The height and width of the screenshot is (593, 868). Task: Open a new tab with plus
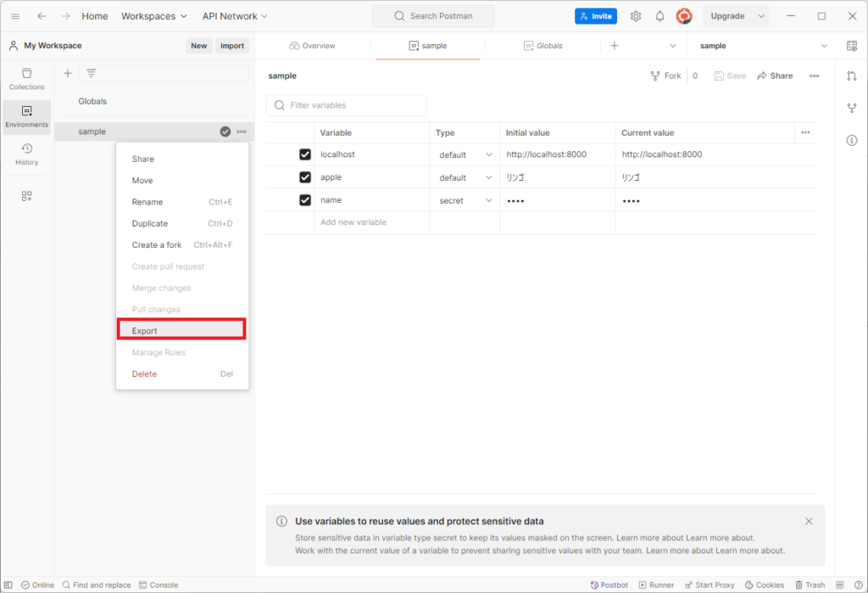pyautogui.click(x=615, y=46)
